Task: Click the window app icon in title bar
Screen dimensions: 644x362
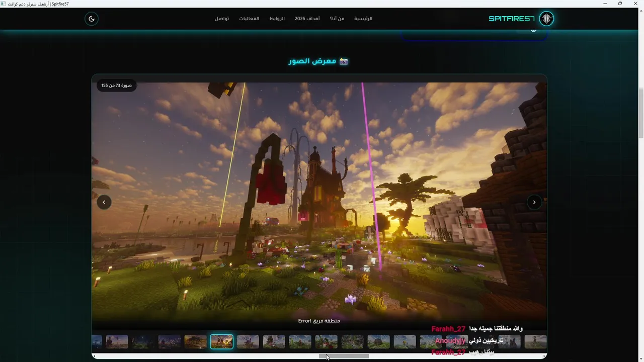Action: [x=4, y=4]
